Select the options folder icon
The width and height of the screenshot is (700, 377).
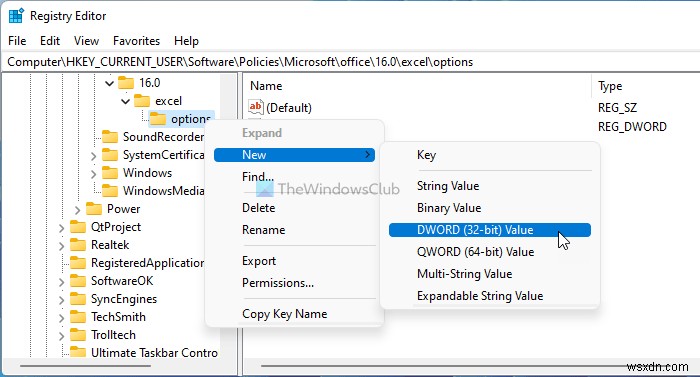tap(158, 119)
